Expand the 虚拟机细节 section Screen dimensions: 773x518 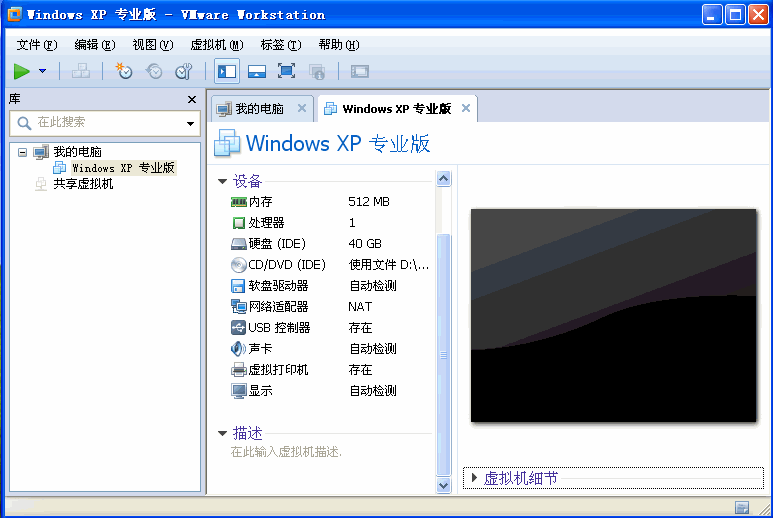tap(474, 478)
